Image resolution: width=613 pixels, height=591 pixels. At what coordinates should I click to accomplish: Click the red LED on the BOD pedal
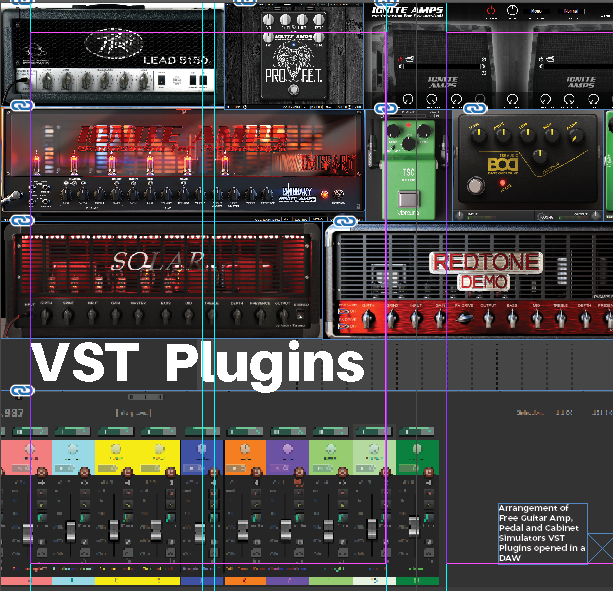click(x=502, y=183)
